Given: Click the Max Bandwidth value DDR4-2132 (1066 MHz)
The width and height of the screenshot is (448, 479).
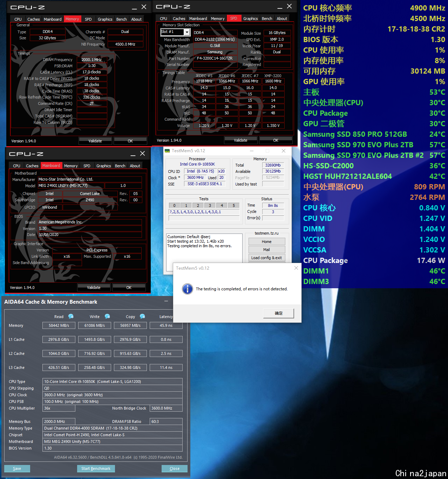Looking at the screenshot, I should [215, 40].
